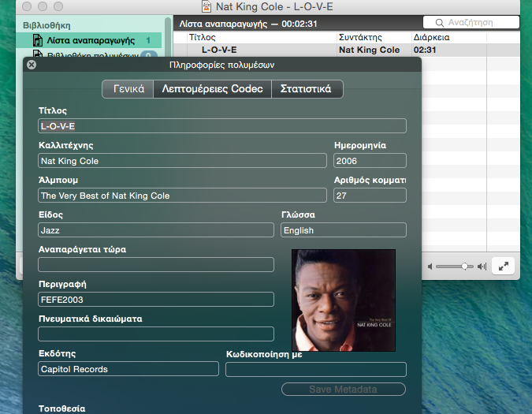Click the Εκδότης field showing Capitol Records
This screenshot has width=532, height=414.
click(x=128, y=369)
